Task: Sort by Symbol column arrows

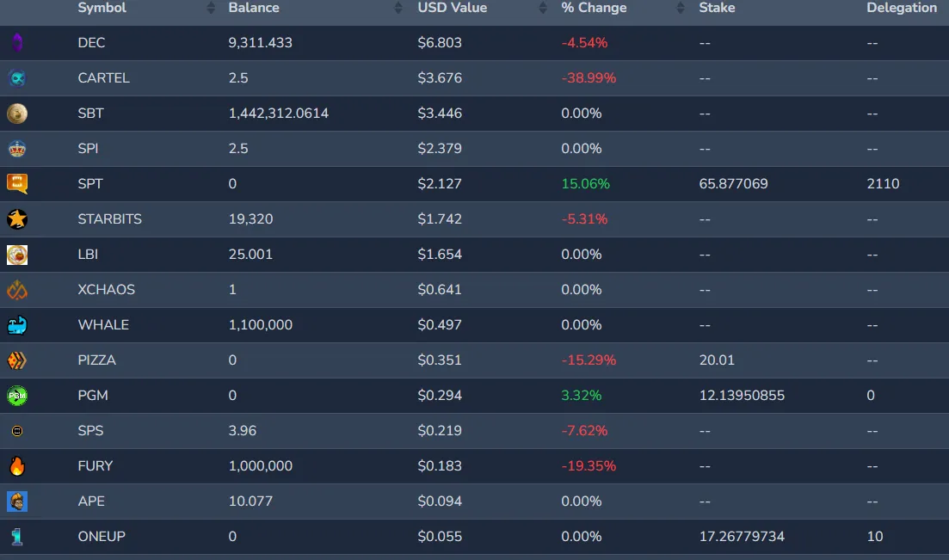Action: click(x=211, y=8)
